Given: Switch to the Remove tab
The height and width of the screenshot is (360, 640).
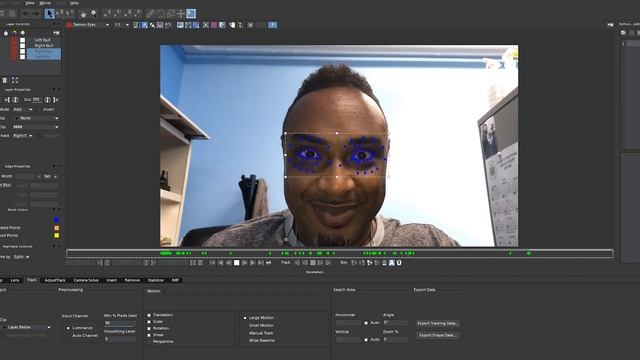Looking at the screenshot, I should click(x=132, y=280).
